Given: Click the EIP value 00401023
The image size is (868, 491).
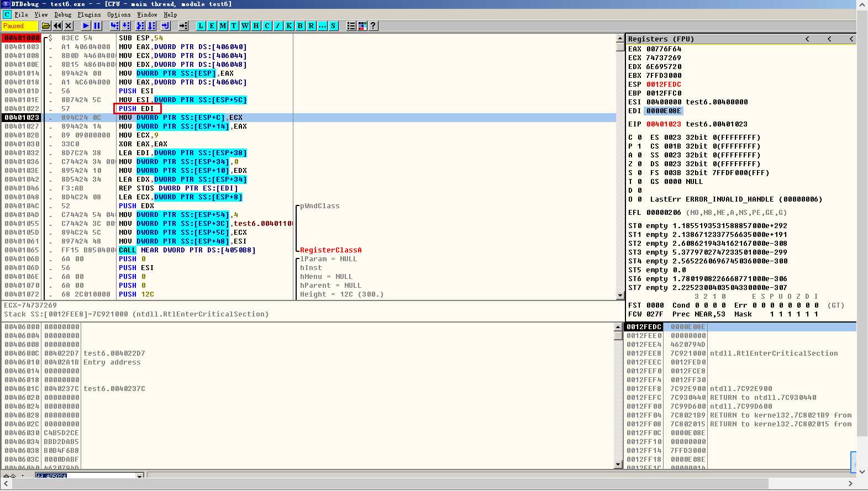Looking at the screenshot, I should 664,124.
